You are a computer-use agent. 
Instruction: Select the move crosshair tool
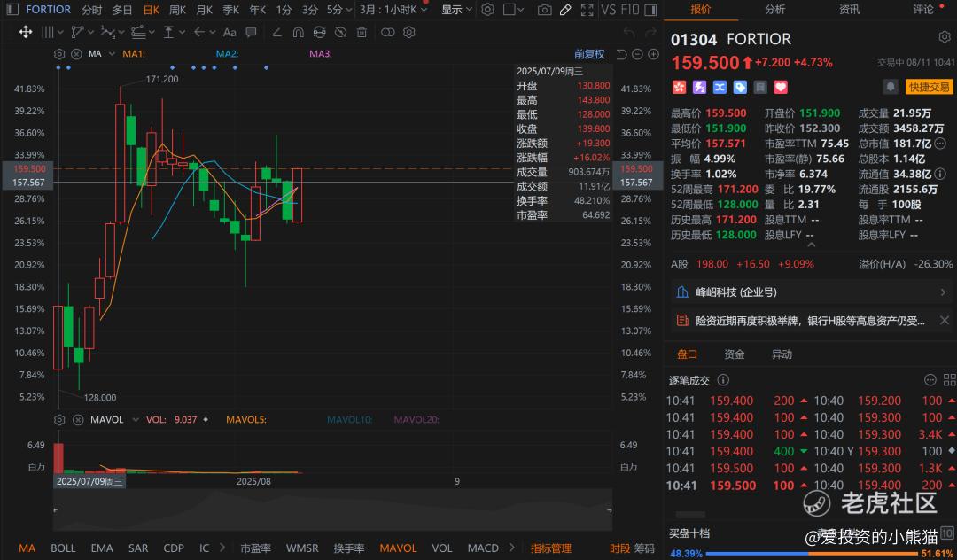coord(26,32)
